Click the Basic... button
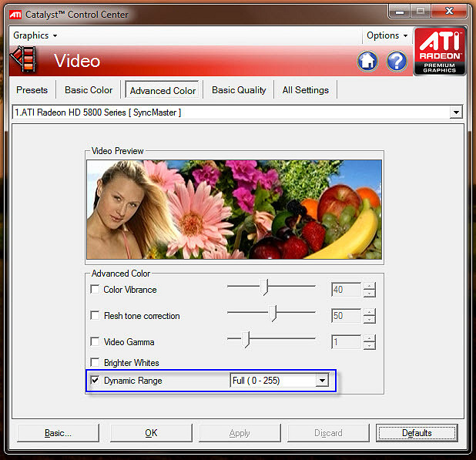The image size is (476, 460). point(58,433)
